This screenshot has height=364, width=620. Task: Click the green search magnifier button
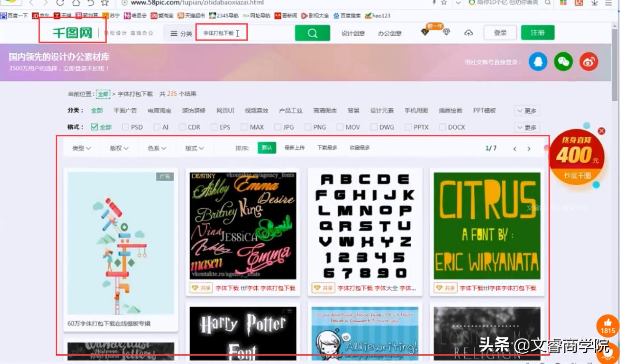[312, 32]
